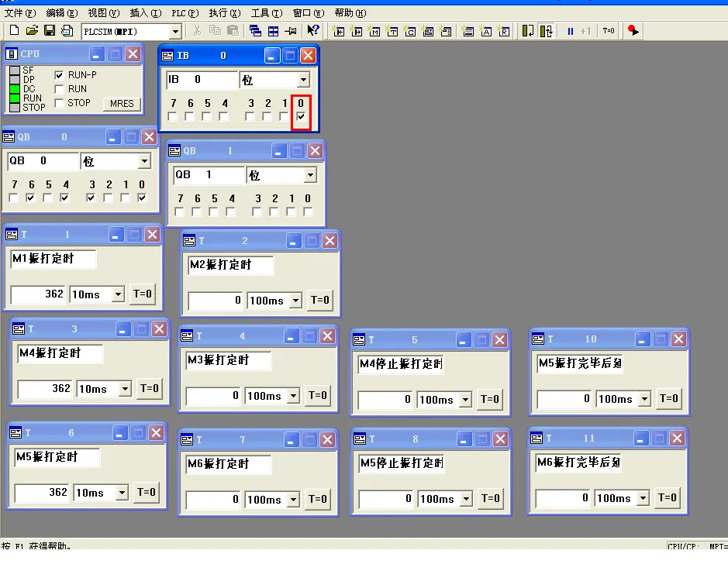Screen dimensions: 728x564
Task: Uncheck the RUN-P checkbox in CPU window
Action: 59,75
